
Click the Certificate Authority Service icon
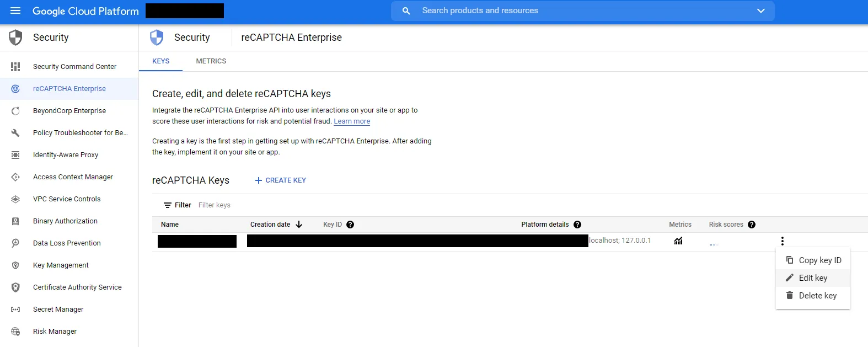pos(15,287)
